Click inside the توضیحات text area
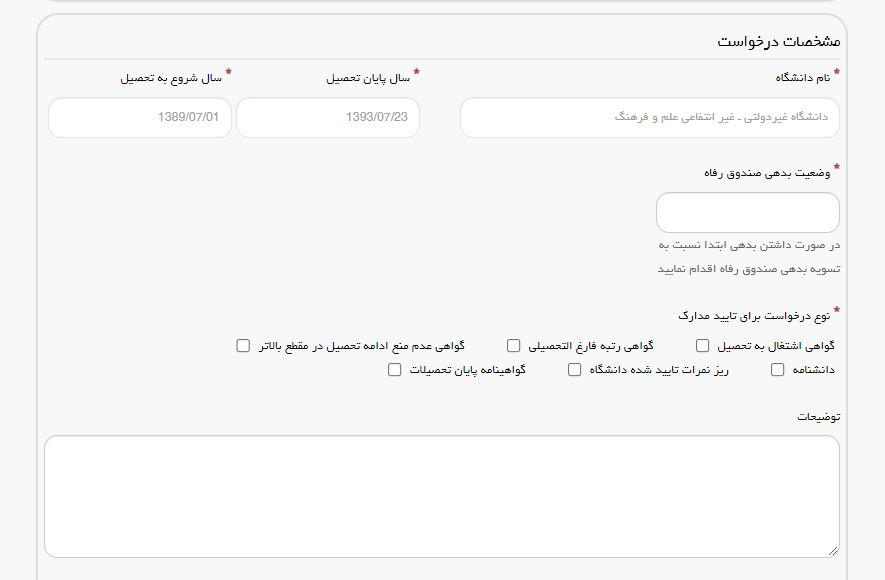The image size is (885, 580). pos(441,496)
